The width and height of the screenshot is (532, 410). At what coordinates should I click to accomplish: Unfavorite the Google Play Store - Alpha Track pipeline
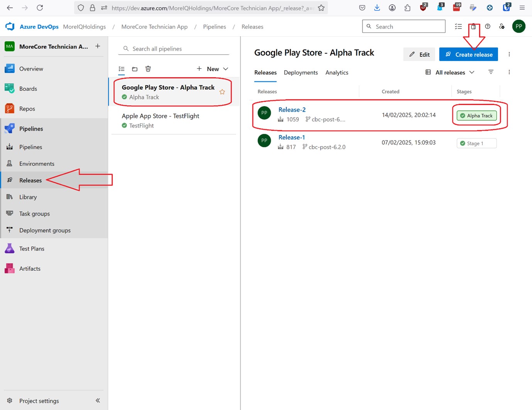point(222,92)
